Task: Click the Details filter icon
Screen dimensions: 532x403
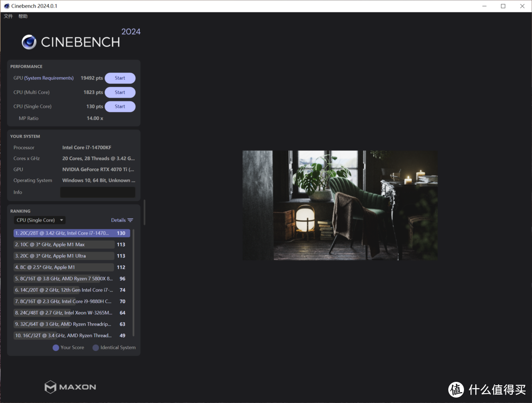Action: click(130, 220)
